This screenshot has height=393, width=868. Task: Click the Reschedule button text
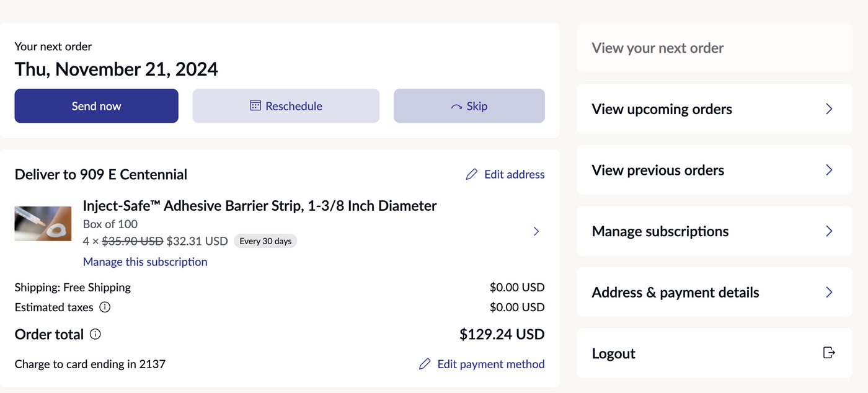(294, 106)
